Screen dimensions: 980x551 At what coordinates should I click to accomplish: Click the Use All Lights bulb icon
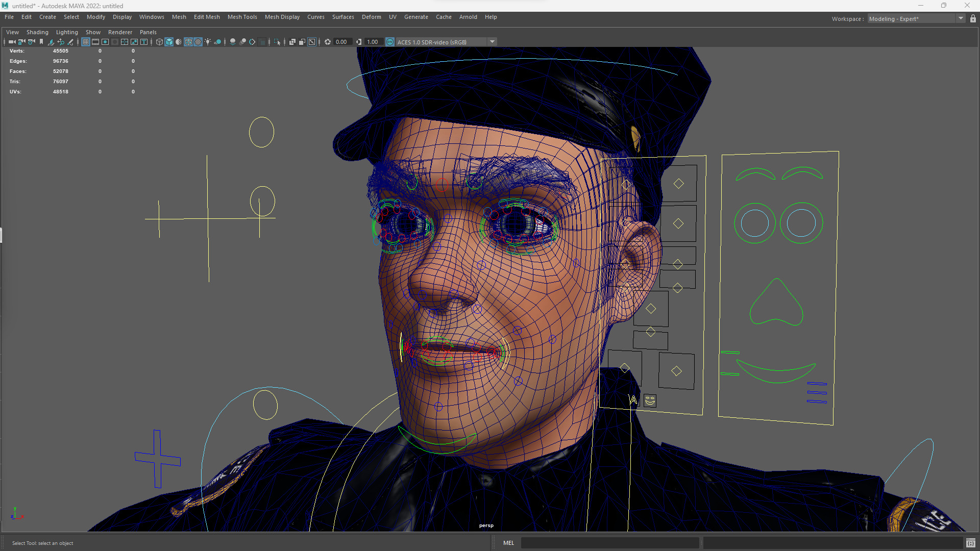[x=208, y=42]
